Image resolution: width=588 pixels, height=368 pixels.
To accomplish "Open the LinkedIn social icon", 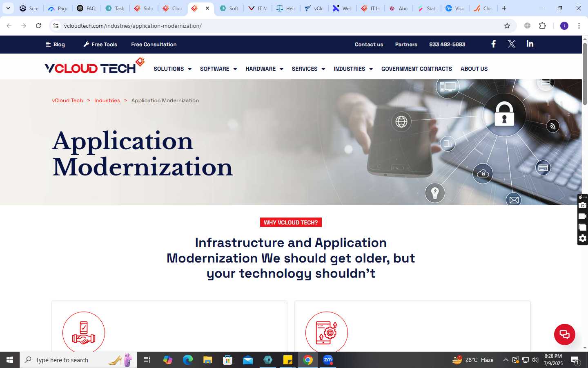I will pos(530,44).
